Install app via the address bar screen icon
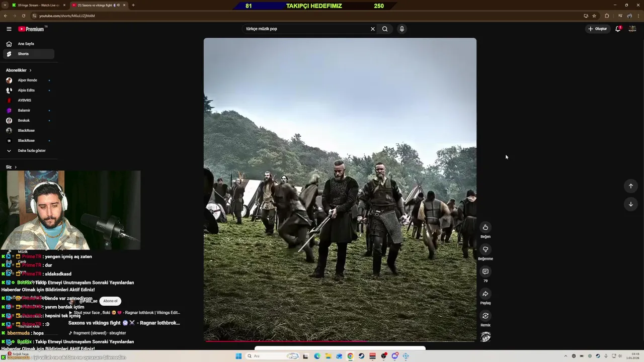This screenshot has width=644, height=362. [586, 16]
